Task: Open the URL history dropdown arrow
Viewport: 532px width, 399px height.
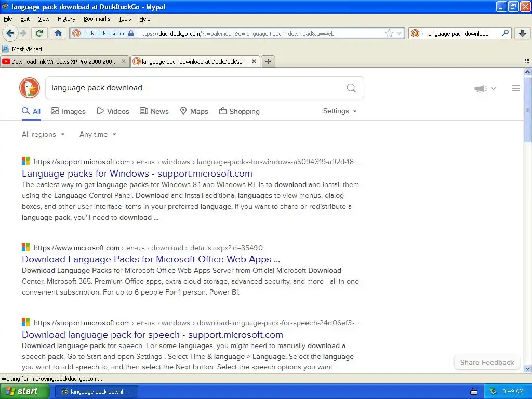Action: (400, 33)
